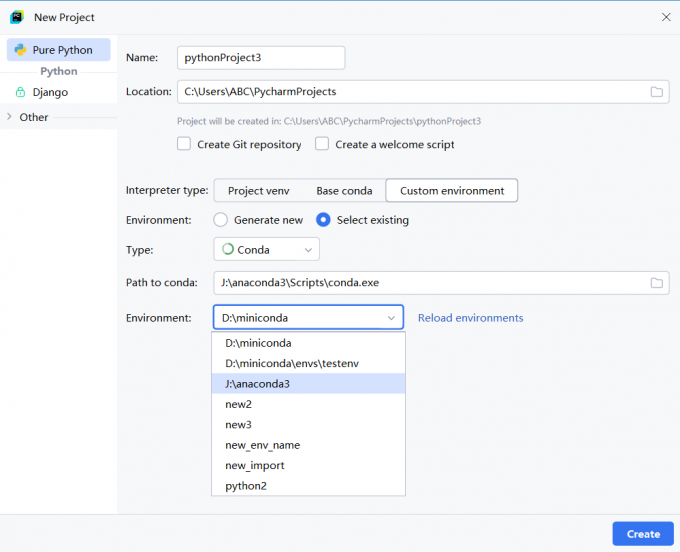Choose Select existing environment radio button

coord(323,220)
